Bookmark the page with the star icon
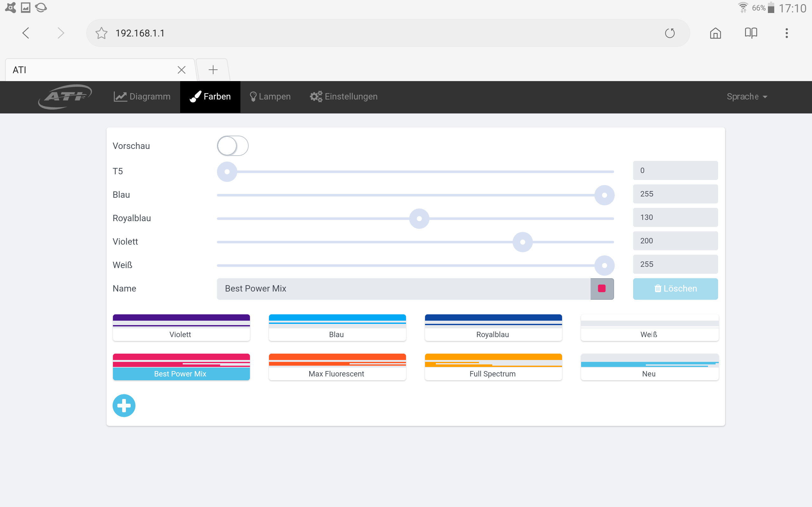The width and height of the screenshot is (812, 507). [101, 33]
